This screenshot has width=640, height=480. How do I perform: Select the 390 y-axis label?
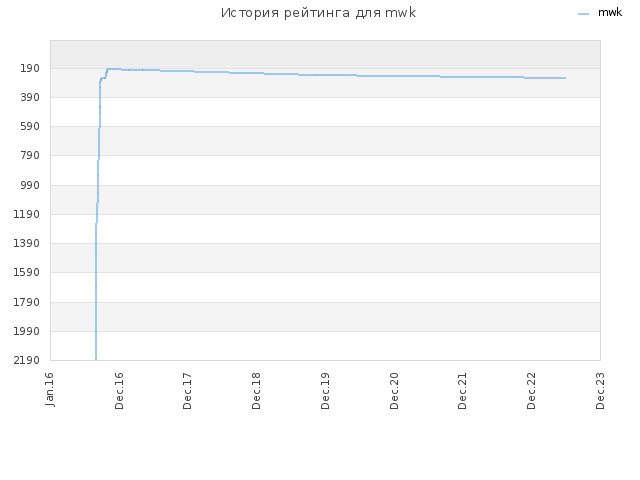pos(30,97)
